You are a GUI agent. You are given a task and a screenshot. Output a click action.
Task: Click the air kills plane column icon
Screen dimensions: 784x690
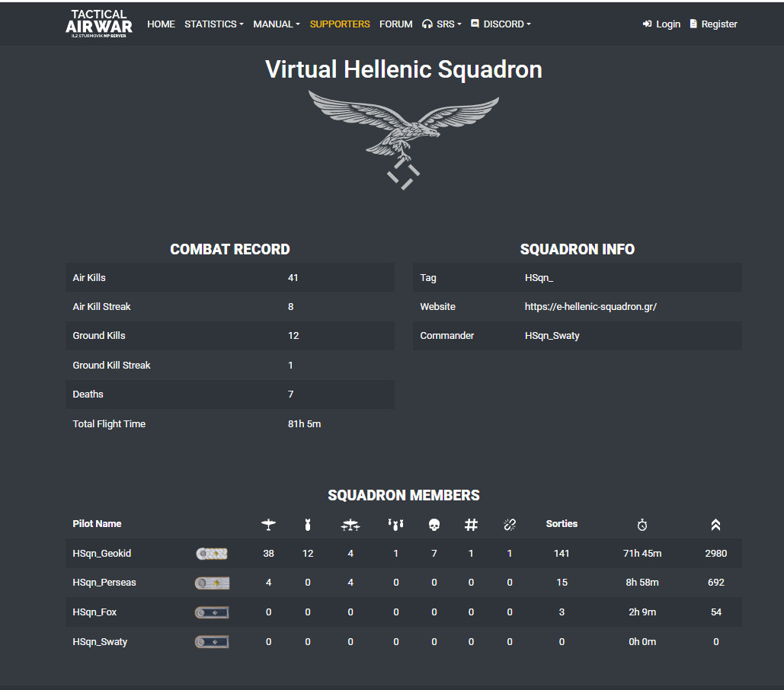point(268,525)
